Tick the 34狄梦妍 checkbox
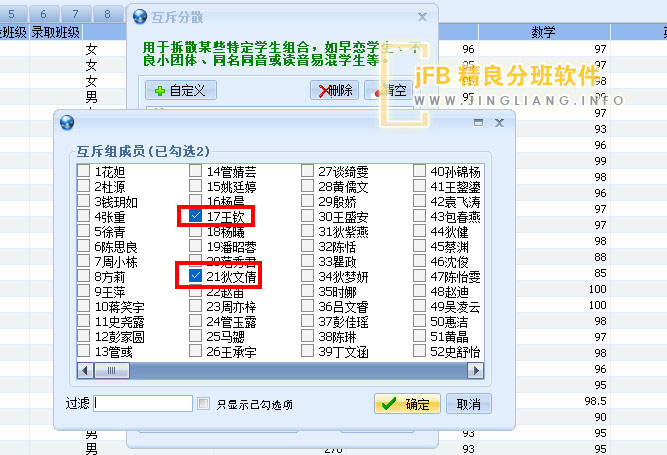The height and width of the screenshot is (455, 667). [307, 276]
